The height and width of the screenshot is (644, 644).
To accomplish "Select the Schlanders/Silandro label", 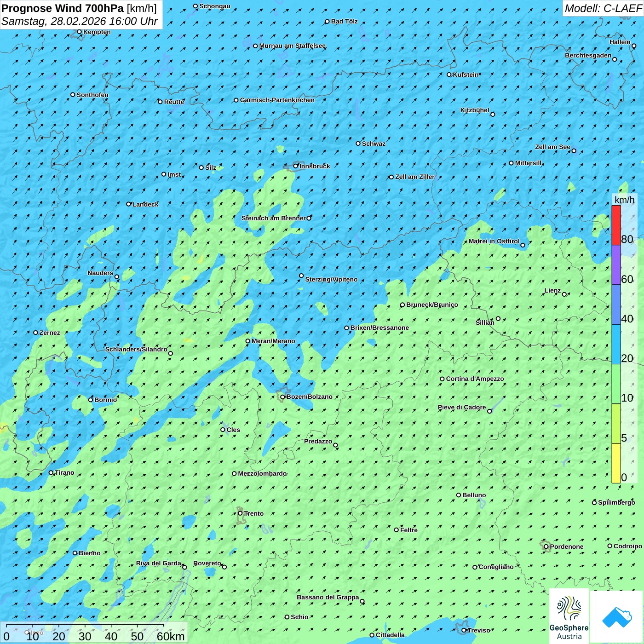I will 136,349.
